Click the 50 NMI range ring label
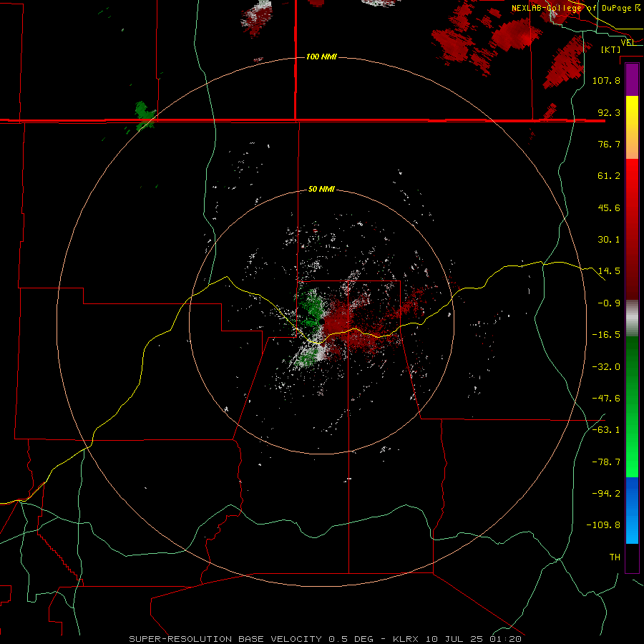 [x=321, y=190]
